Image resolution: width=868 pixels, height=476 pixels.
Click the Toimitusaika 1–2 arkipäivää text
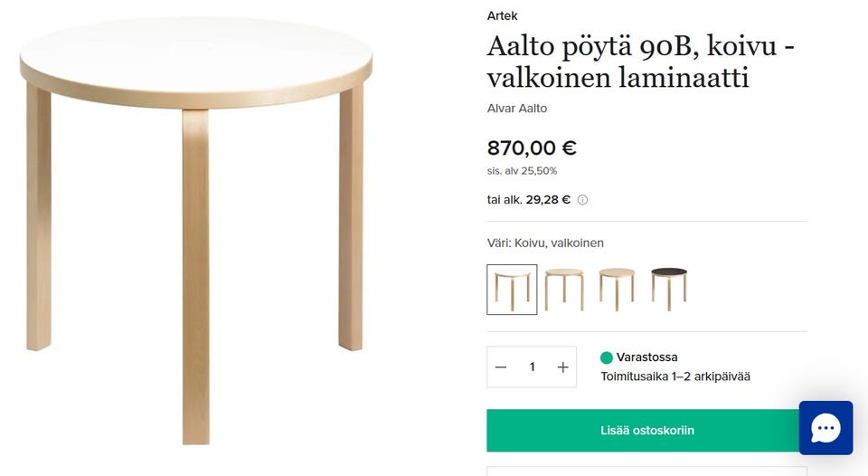tap(675, 376)
